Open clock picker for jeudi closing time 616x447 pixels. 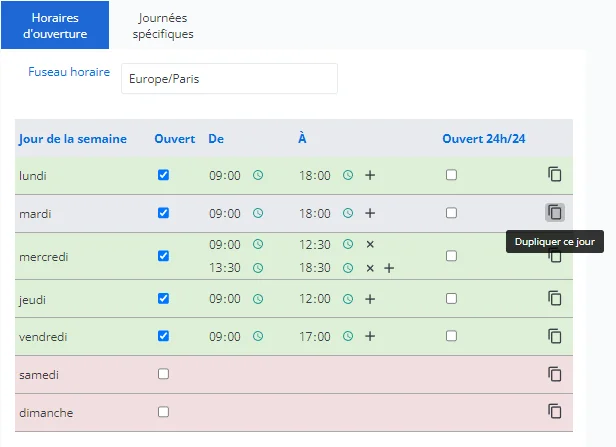click(348, 299)
